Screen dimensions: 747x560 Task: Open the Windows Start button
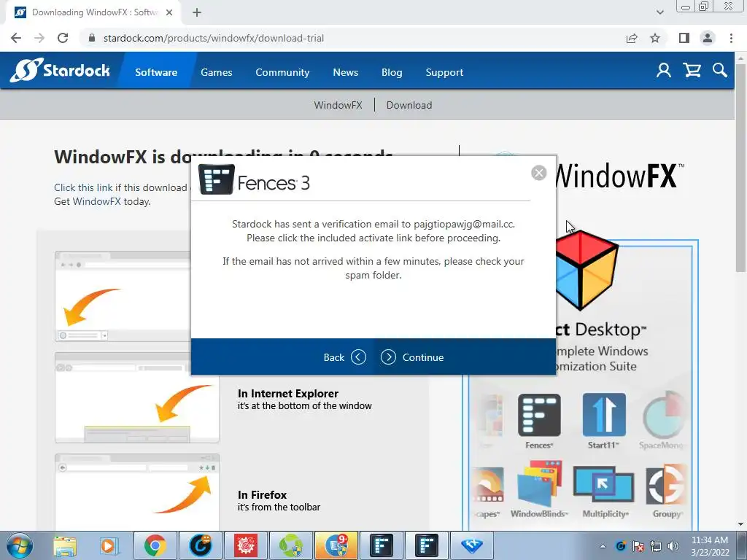click(20, 545)
